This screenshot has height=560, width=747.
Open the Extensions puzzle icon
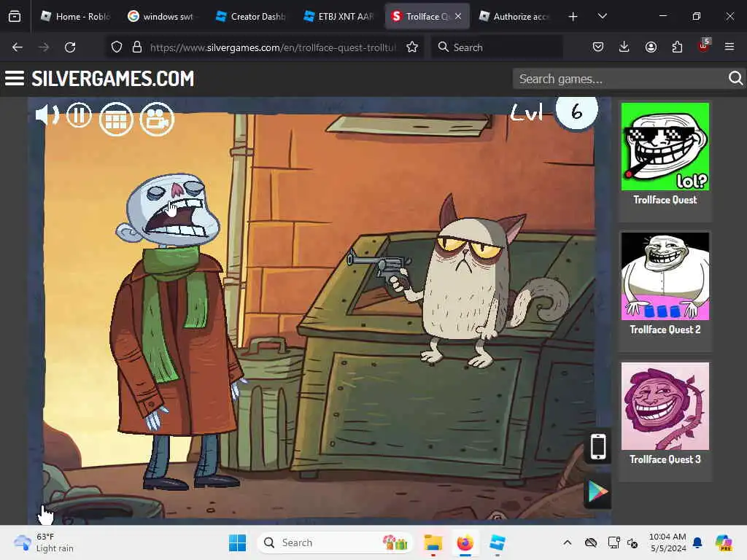677,47
